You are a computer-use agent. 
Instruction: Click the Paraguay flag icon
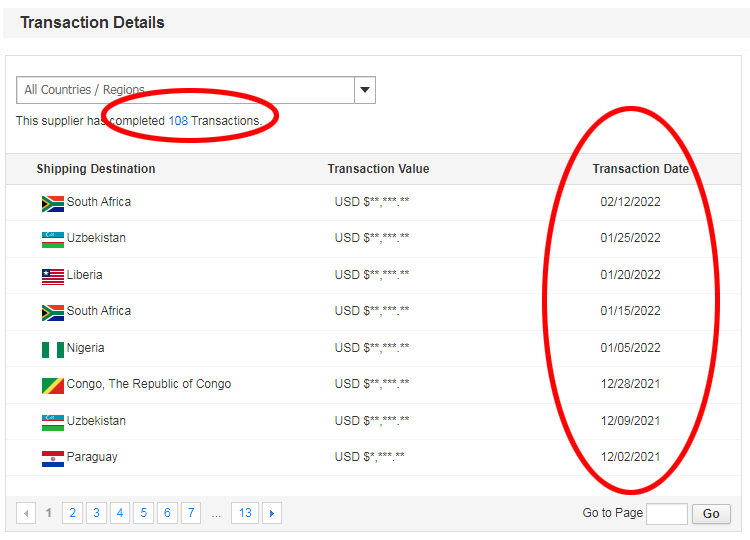[52, 458]
